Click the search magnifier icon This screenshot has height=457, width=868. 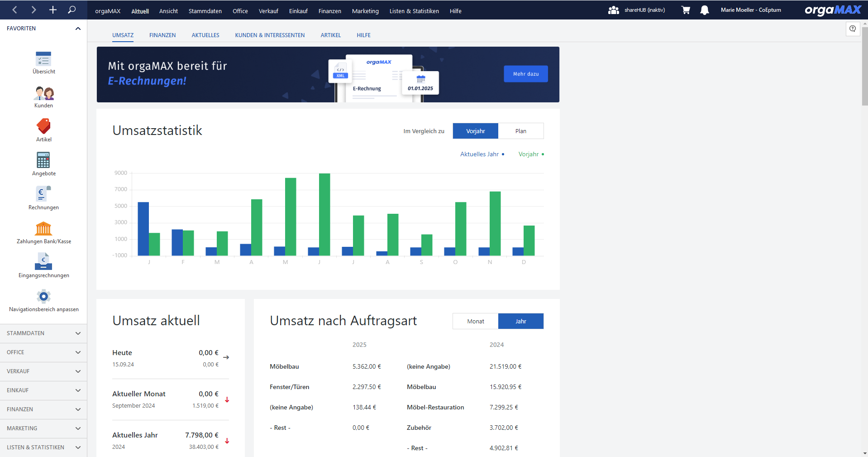pyautogui.click(x=72, y=10)
